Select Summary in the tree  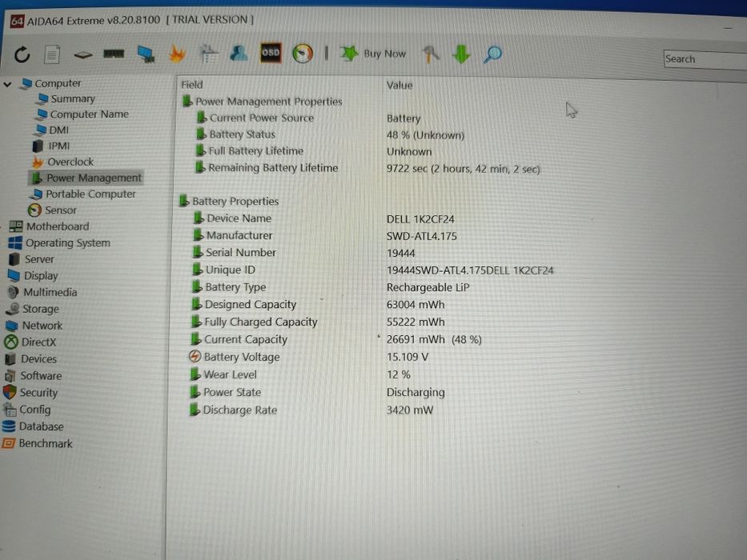[66, 98]
